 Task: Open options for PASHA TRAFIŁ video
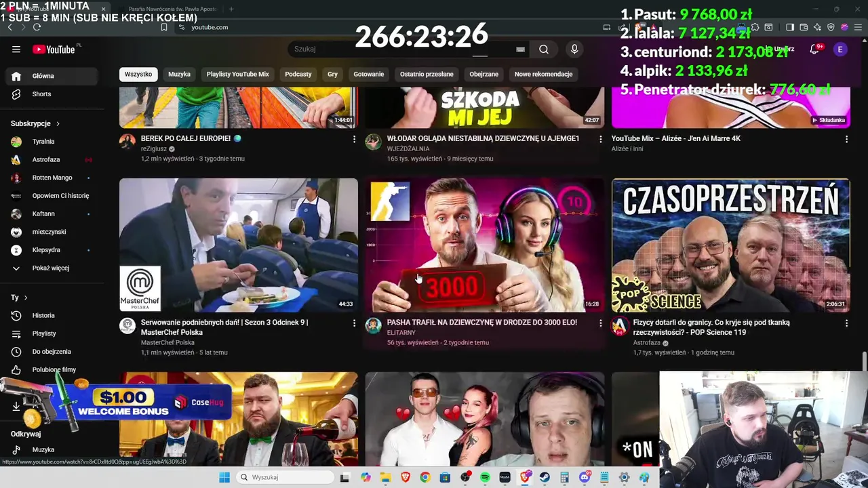(600, 323)
